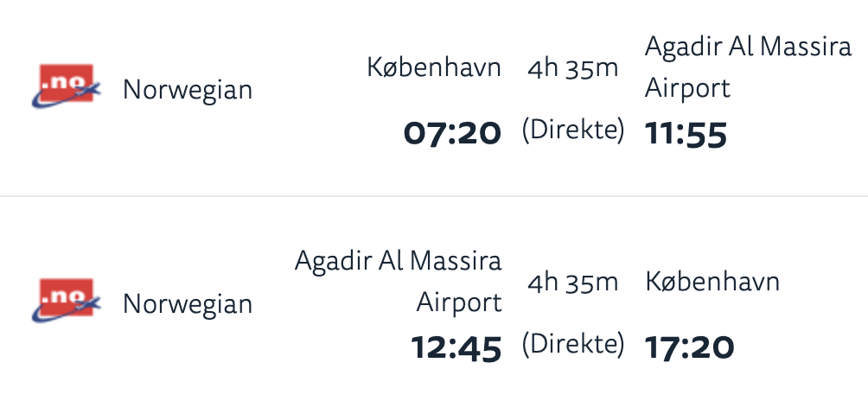Select the Norwegian airline name on the outbound flight
The image size is (868, 401).
188,89
